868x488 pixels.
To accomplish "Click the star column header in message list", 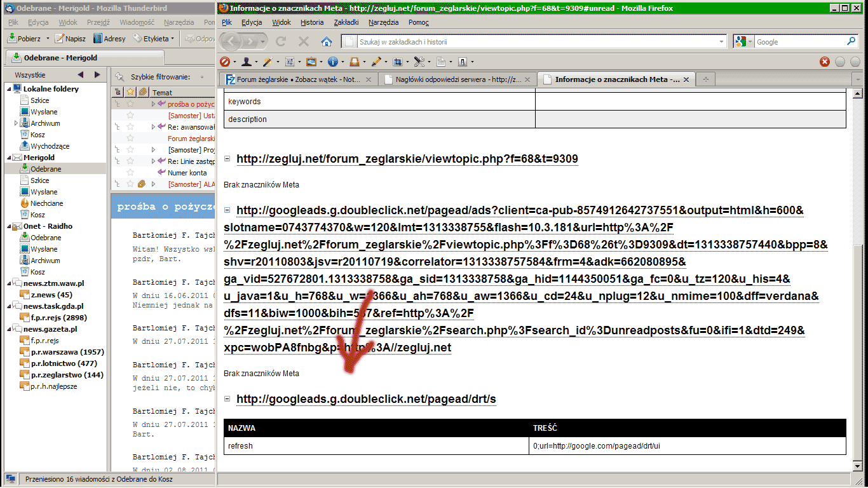I will [130, 92].
